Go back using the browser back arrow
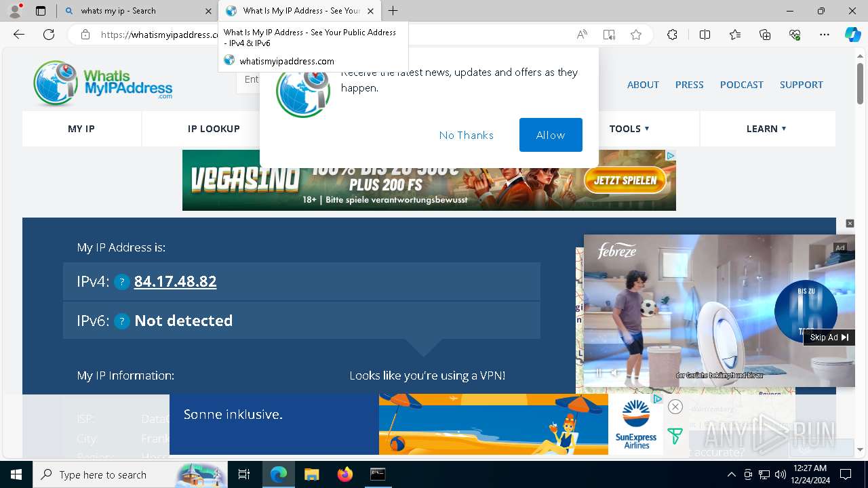This screenshot has height=488, width=868. pos(19,35)
